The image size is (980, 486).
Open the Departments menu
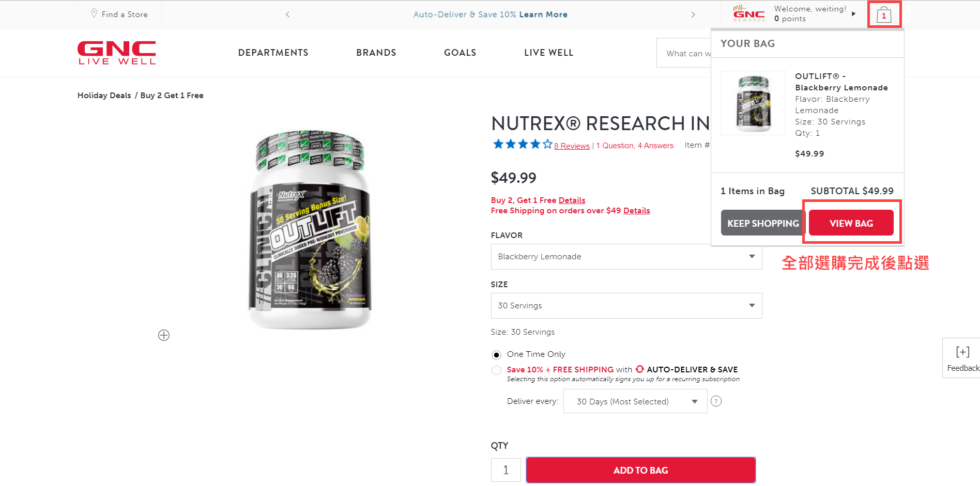click(x=273, y=53)
